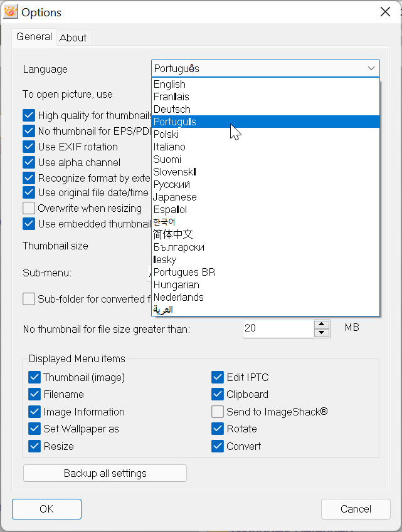Click the Options window app icon
402x532 pixels.
point(10,12)
